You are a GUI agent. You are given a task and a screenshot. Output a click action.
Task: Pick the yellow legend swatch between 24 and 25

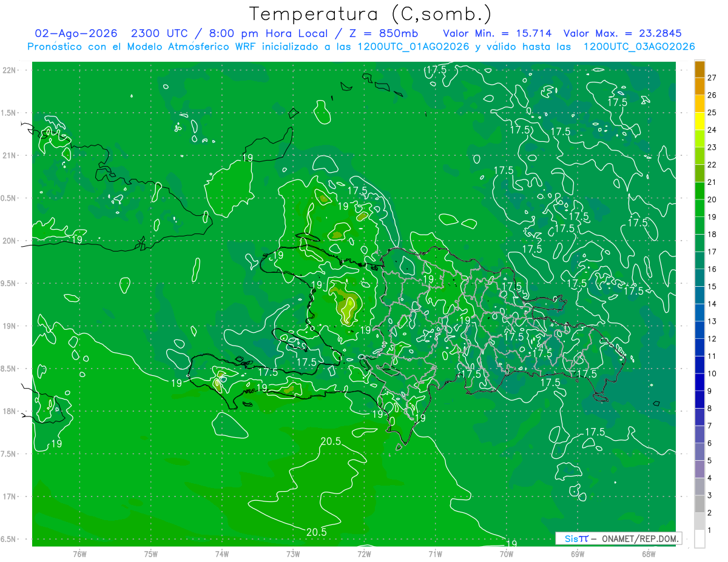699,121
